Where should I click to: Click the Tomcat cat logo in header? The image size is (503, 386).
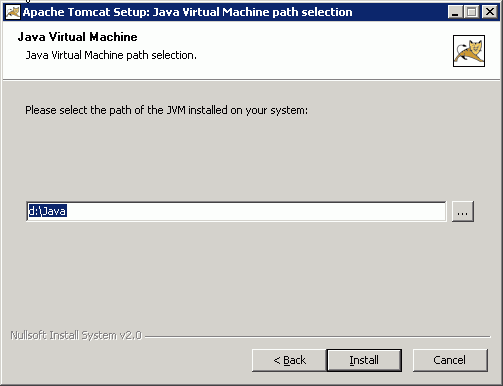469,51
